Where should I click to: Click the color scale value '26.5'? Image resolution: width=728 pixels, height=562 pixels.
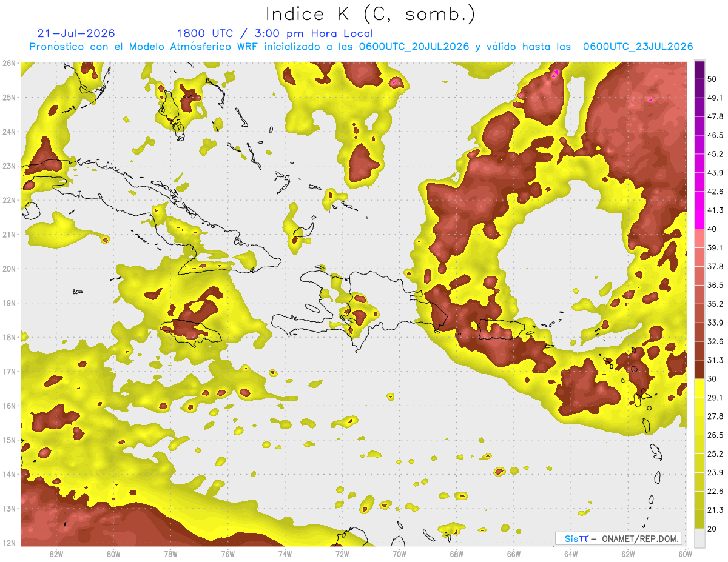(715, 435)
